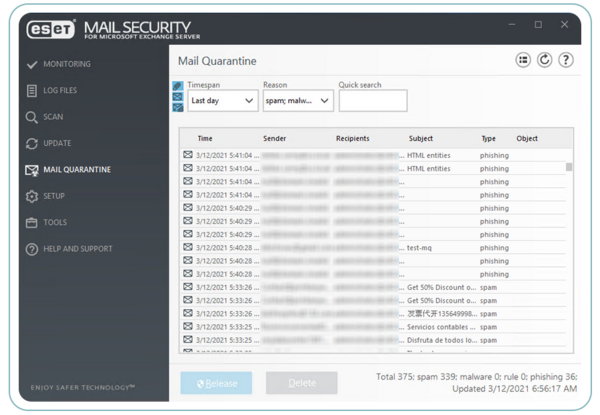Image resolution: width=600 pixels, height=415 pixels.
Task: Click the Log Files document icon
Action: [32, 91]
